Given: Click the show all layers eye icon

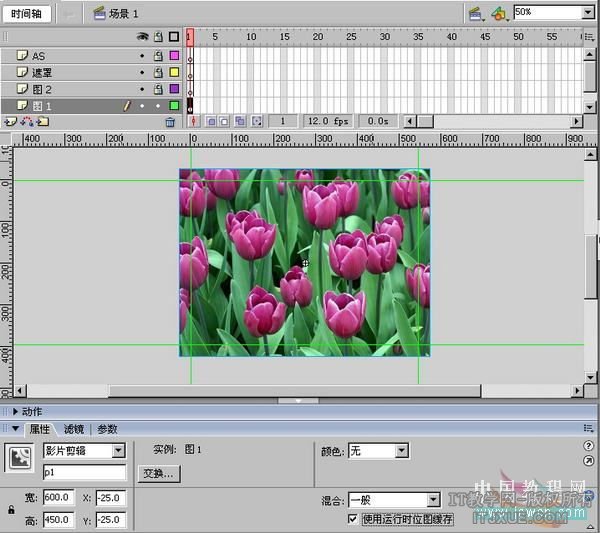Looking at the screenshot, I should 141,37.
